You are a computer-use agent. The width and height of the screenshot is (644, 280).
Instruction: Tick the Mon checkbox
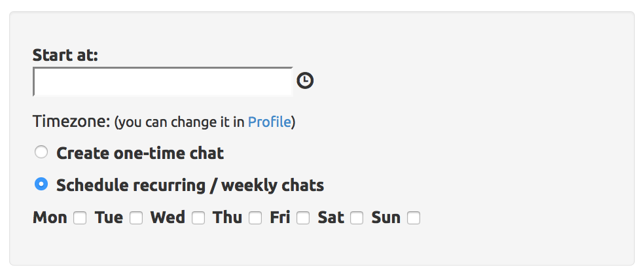(x=80, y=218)
